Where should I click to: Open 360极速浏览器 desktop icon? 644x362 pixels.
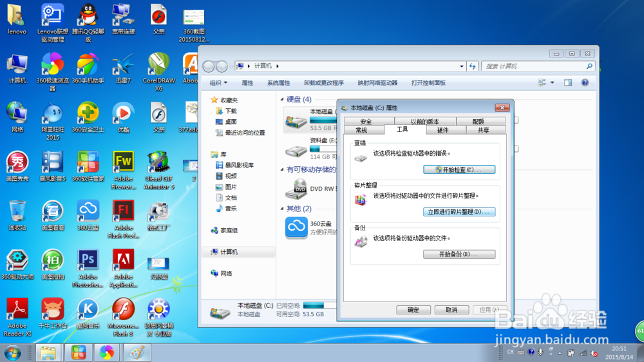pos(53,72)
